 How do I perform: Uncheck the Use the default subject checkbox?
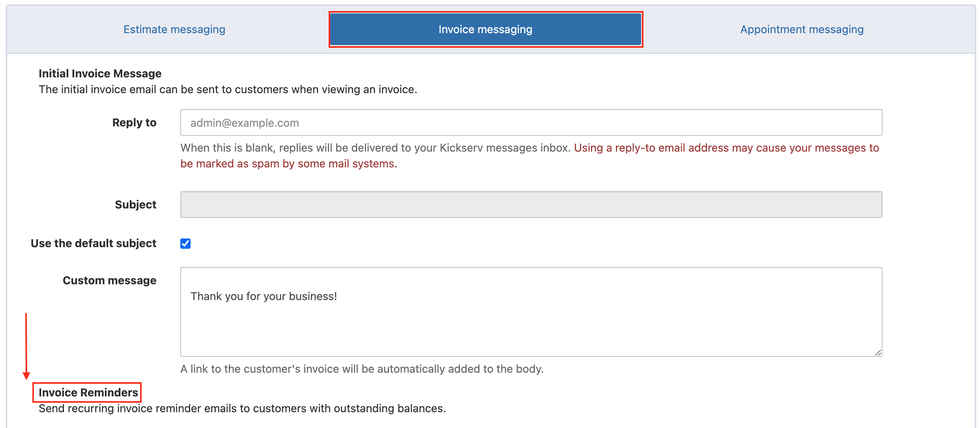pos(185,244)
